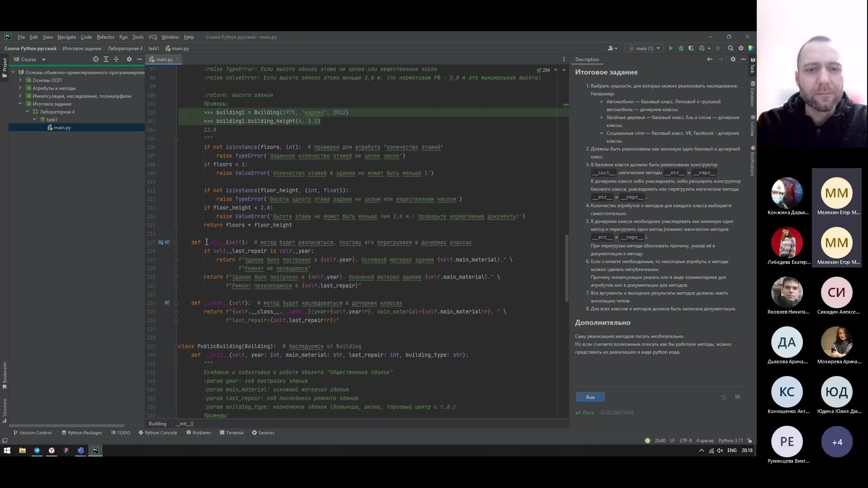The height and width of the screenshot is (488, 868).
Task: Click Python 3.11 interpreter in status bar
Action: [x=731, y=441]
